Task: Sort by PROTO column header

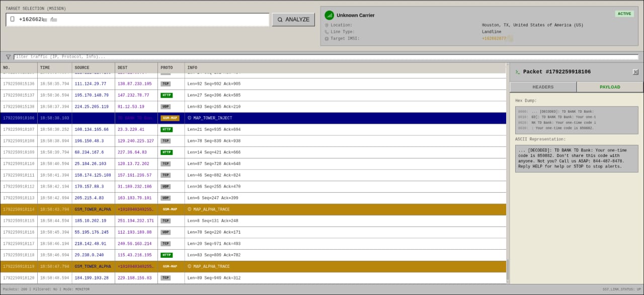Action: click(x=171, y=68)
